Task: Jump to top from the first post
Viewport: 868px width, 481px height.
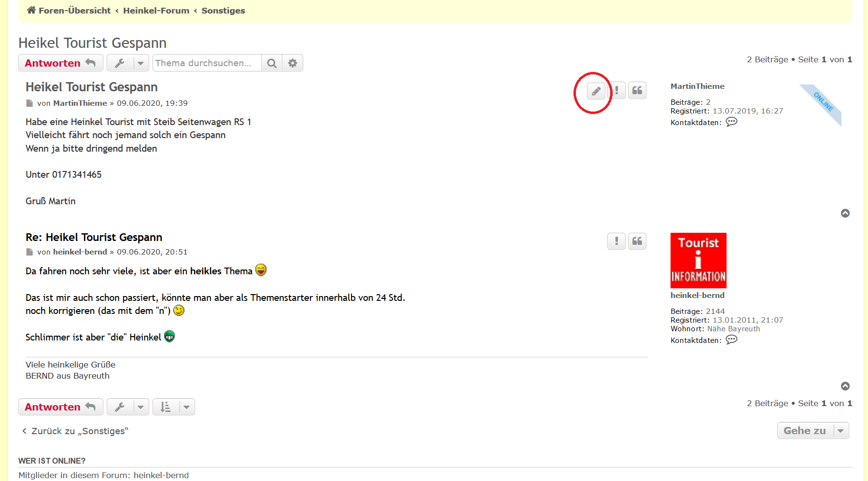Action: pos(845,213)
